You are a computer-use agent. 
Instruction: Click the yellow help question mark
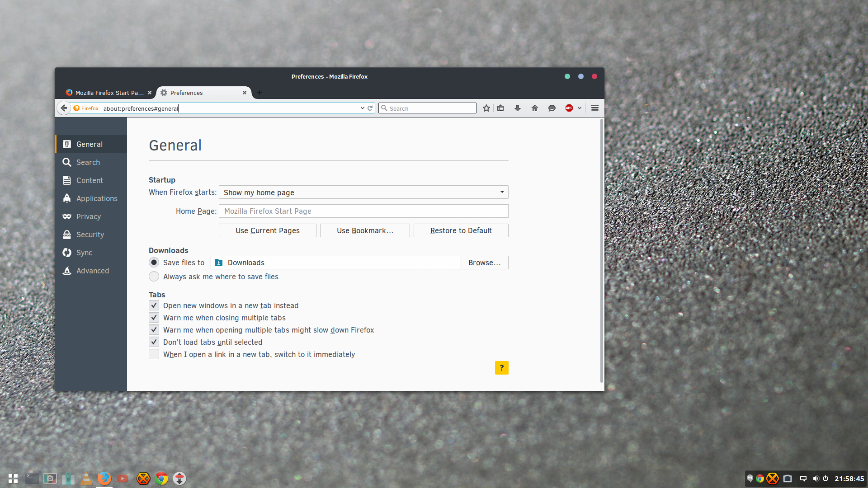[502, 368]
